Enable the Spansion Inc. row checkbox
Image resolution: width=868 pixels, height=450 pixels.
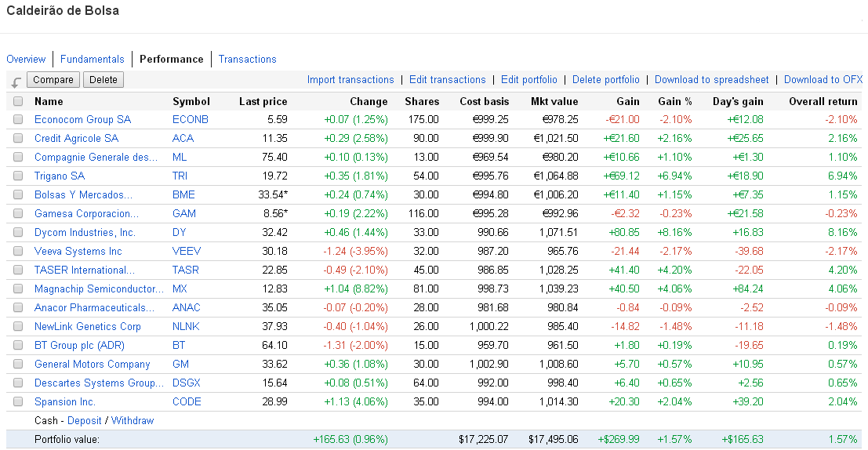18,402
